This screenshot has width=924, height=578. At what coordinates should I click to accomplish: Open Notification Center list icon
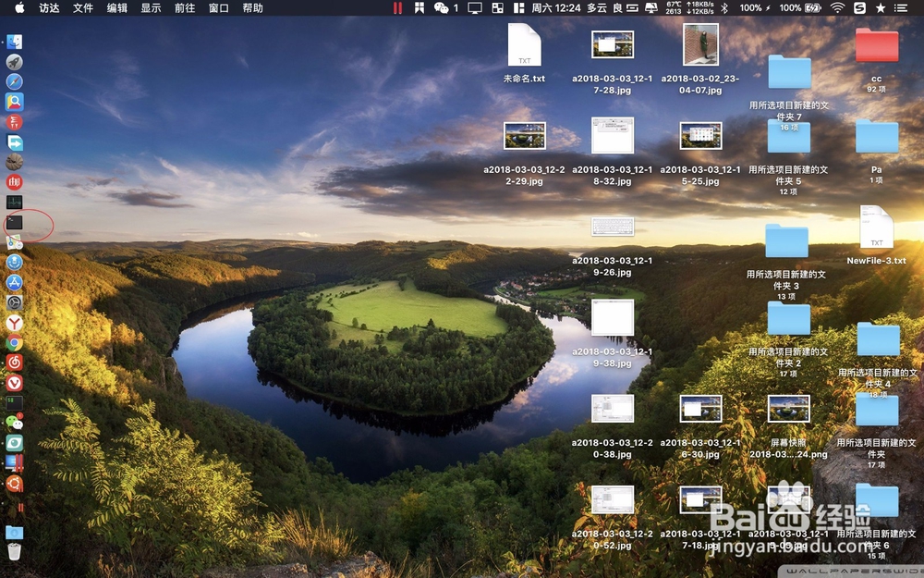point(900,7)
